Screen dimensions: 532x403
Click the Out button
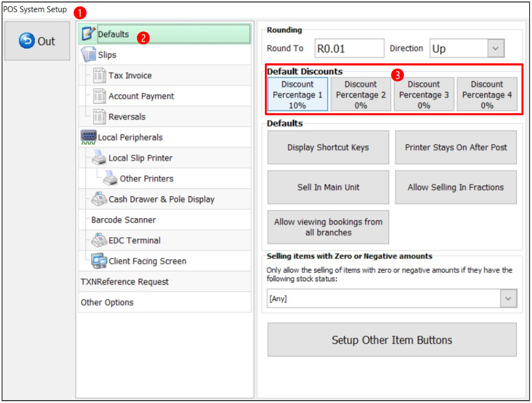(x=37, y=41)
